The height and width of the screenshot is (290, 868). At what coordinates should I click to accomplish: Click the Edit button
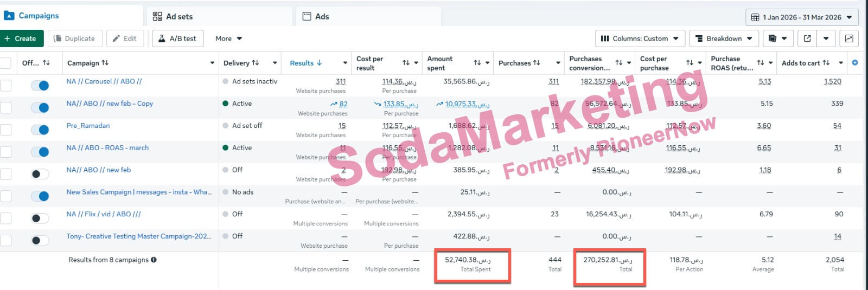(125, 38)
